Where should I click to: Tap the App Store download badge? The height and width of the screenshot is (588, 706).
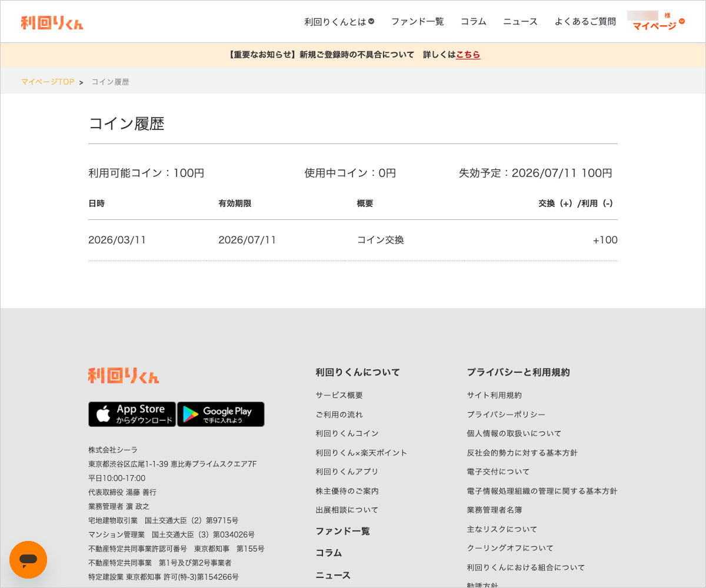(132, 414)
